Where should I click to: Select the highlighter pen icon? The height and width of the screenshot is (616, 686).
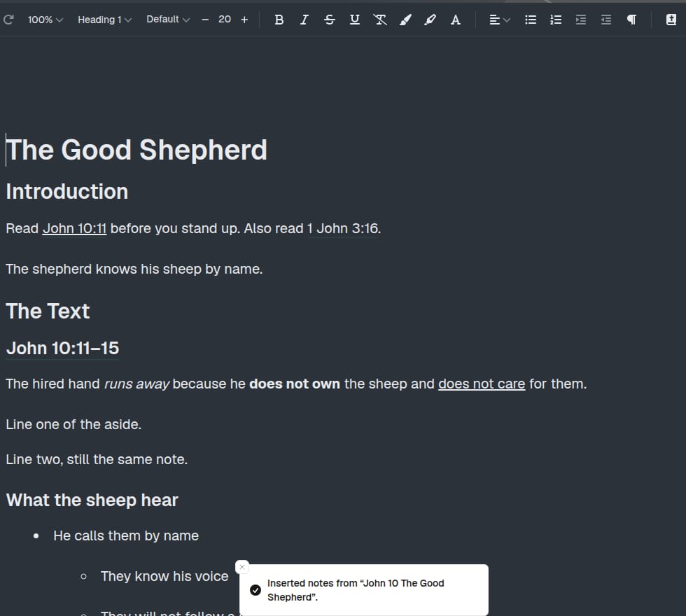point(430,20)
